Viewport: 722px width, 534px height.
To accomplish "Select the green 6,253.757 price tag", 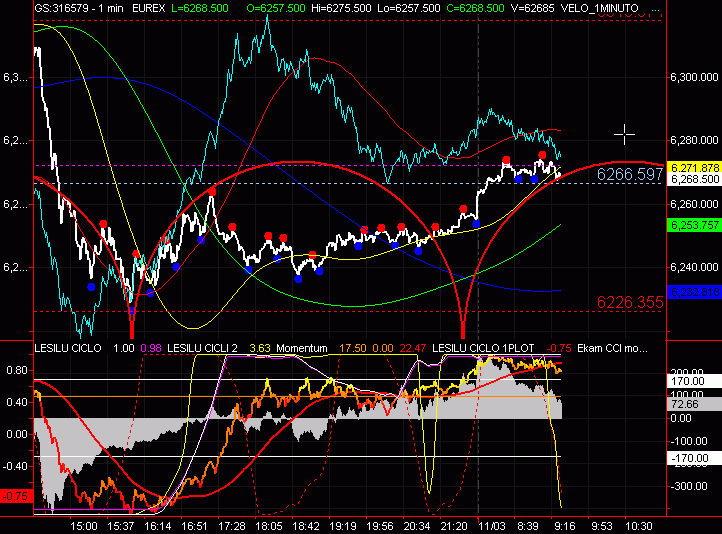I will coord(694,225).
